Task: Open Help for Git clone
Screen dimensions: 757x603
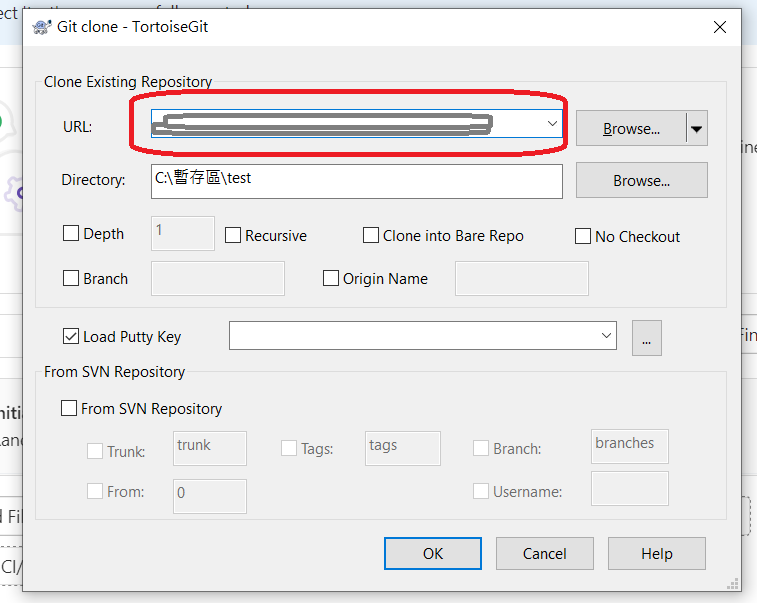Action: (x=657, y=553)
